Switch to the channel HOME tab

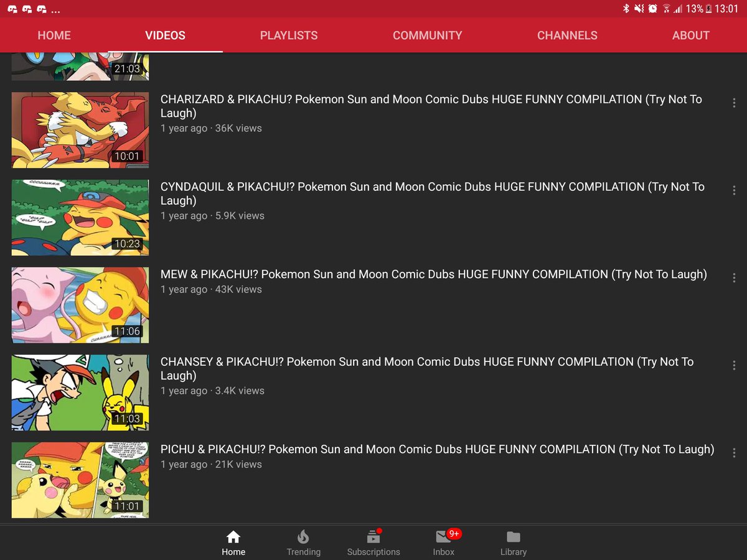54,35
